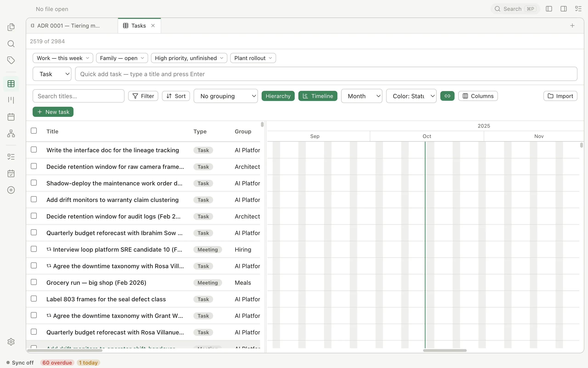Toggle the left sidebar panel icon
The height and width of the screenshot is (368, 588).
(x=549, y=9)
